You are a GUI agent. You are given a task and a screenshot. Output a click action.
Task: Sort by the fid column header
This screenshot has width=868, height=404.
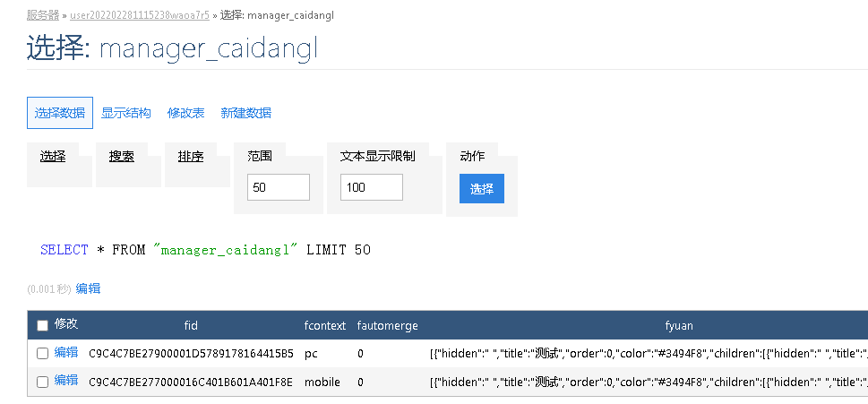(x=191, y=325)
